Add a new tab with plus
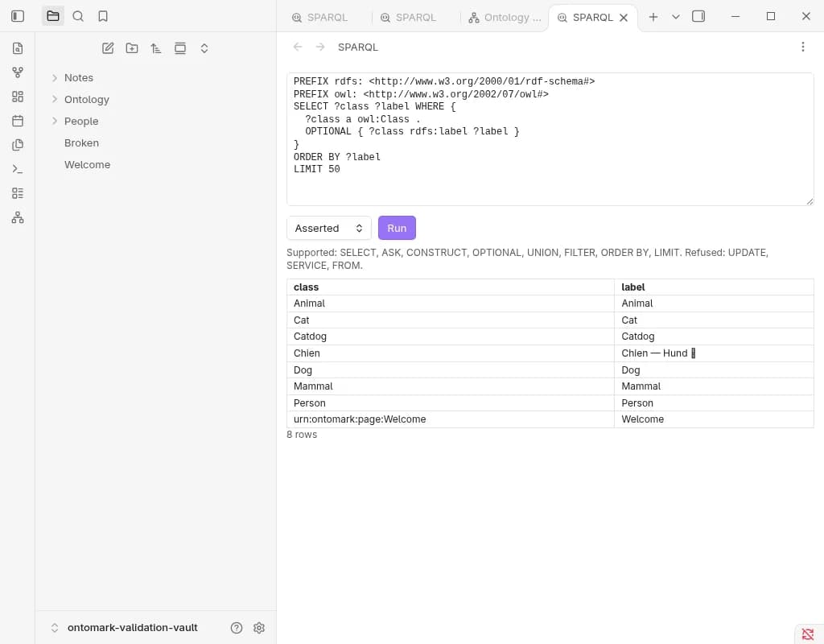The width and height of the screenshot is (824, 644). click(653, 17)
